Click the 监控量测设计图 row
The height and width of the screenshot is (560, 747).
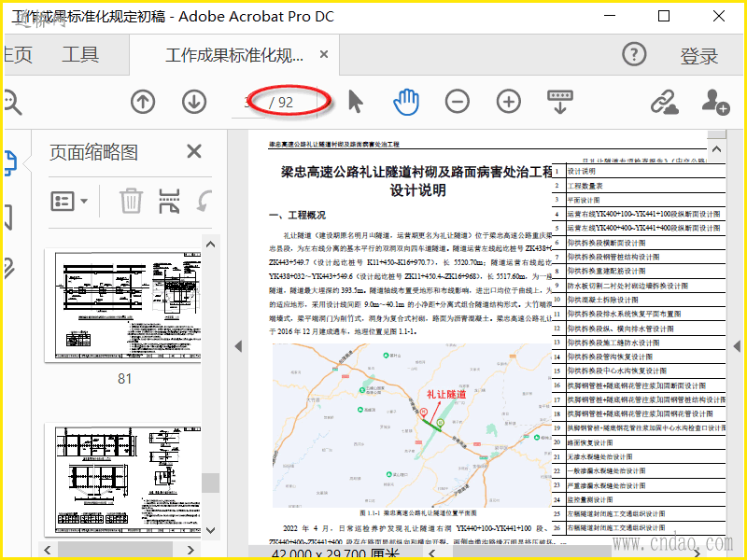639,499
